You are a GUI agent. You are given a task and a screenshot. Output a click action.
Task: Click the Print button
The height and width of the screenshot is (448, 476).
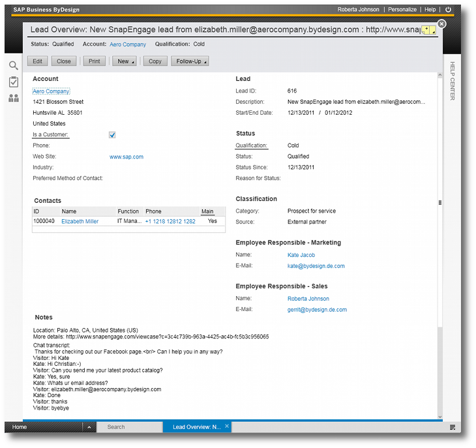pyautogui.click(x=94, y=61)
